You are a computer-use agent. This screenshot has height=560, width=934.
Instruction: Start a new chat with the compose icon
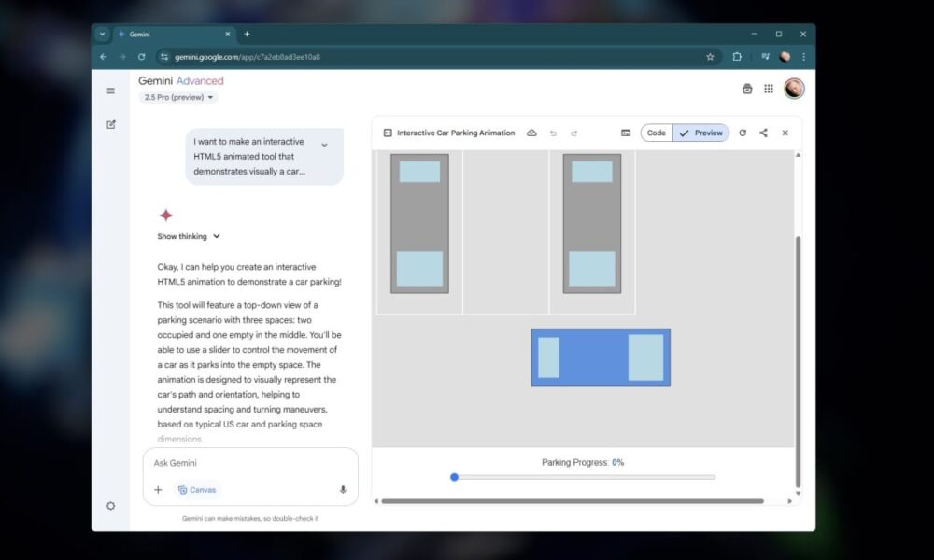111,124
